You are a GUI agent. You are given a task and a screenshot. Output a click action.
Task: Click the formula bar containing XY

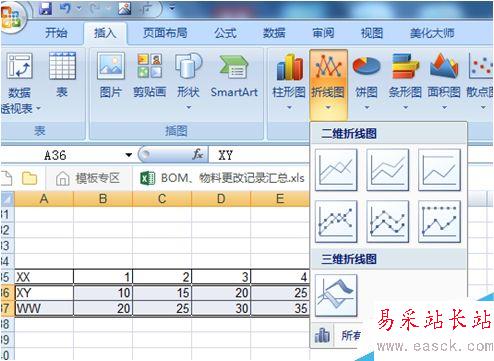259,155
